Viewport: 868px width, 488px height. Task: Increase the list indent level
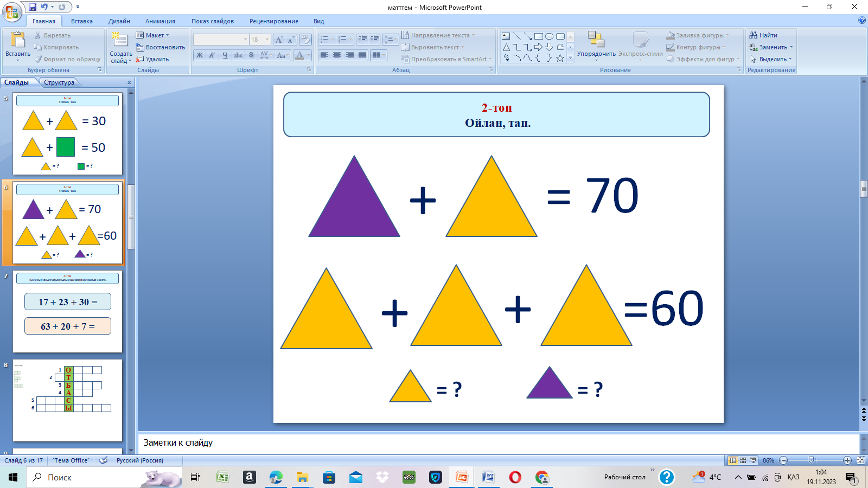[x=375, y=40]
